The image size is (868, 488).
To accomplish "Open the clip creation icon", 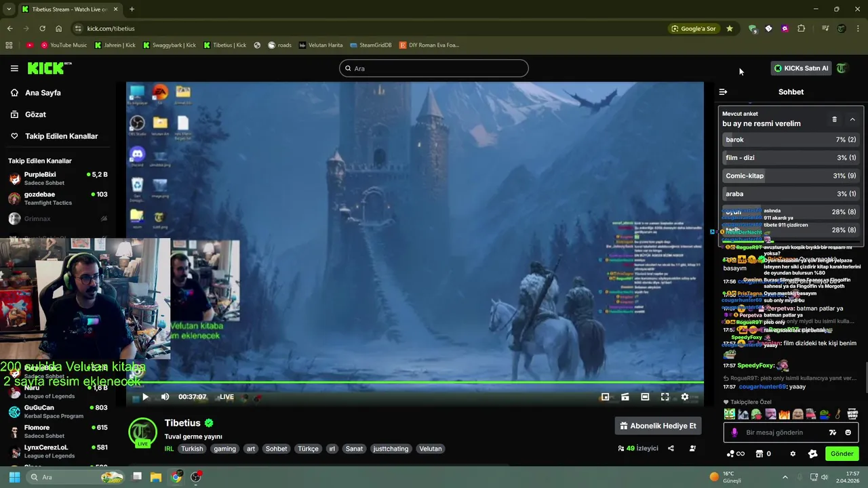I will (625, 397).
